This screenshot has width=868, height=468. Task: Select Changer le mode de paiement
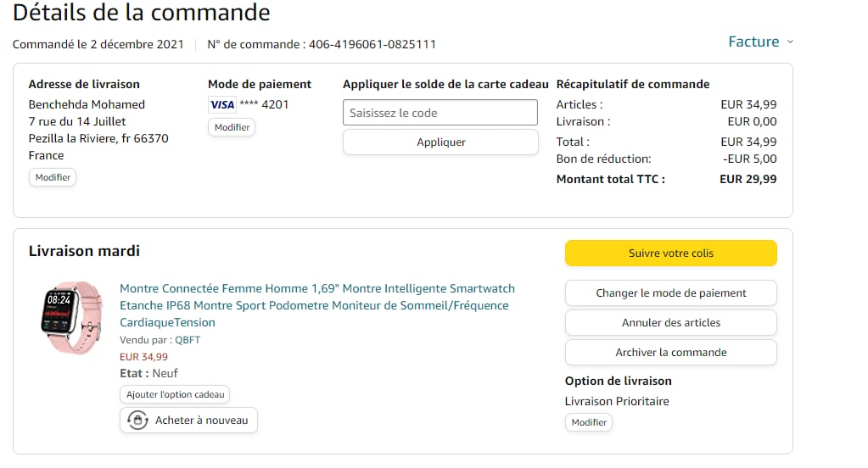coord(670,293)
